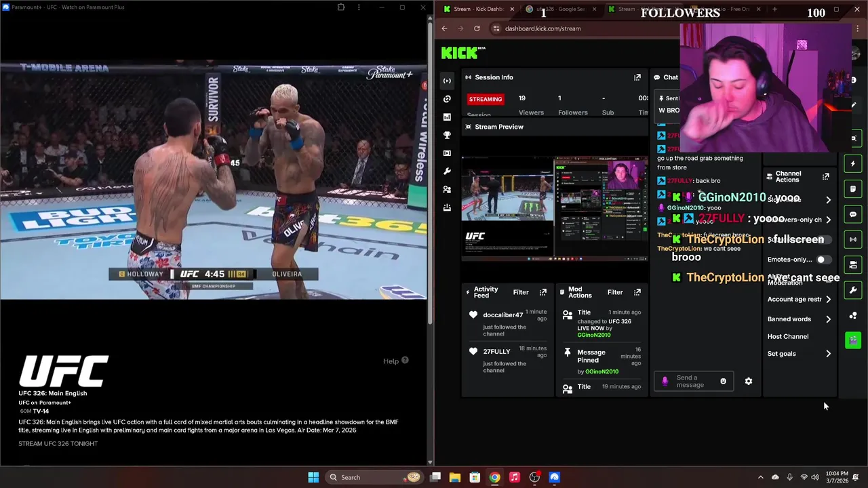Click the Host Channel option
Image resolution: width=868 pixels, height=488 pixels.
coord(788,336)
